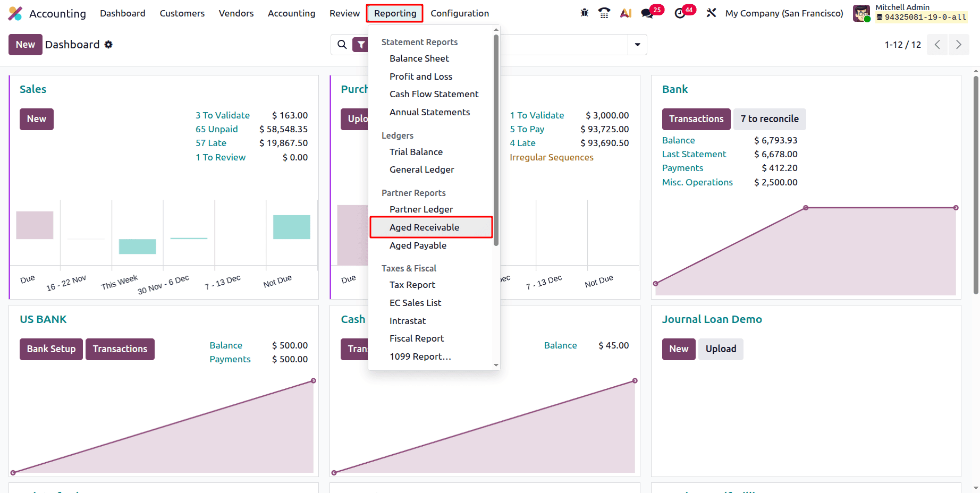
Task: Open 65 Unpaid invoices link
Action: (x=217, y=129)
